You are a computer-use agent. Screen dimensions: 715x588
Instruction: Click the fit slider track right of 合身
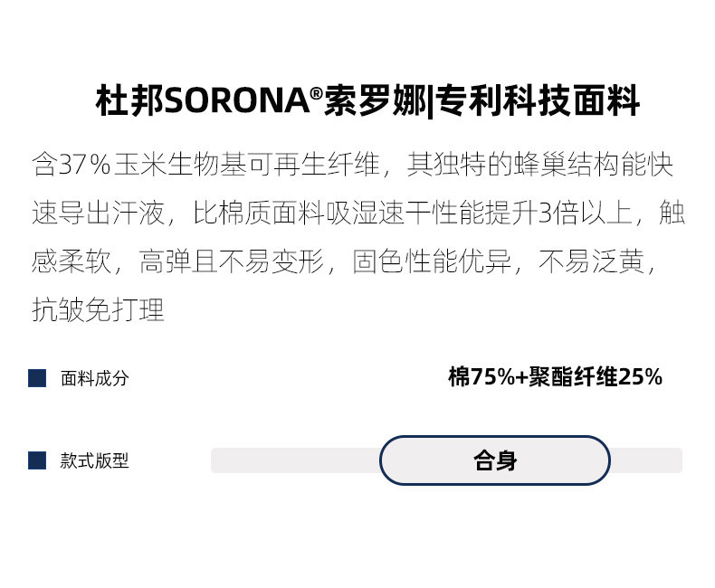646,460
